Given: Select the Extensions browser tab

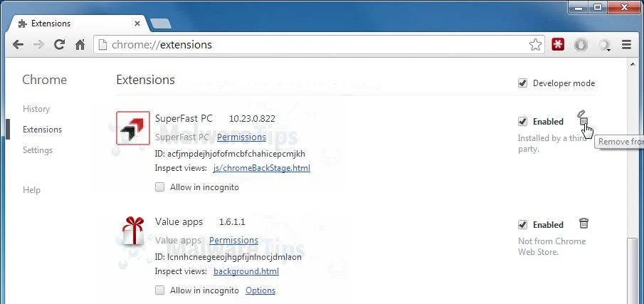Looking at the screenshot, I should tap(78, 23).
